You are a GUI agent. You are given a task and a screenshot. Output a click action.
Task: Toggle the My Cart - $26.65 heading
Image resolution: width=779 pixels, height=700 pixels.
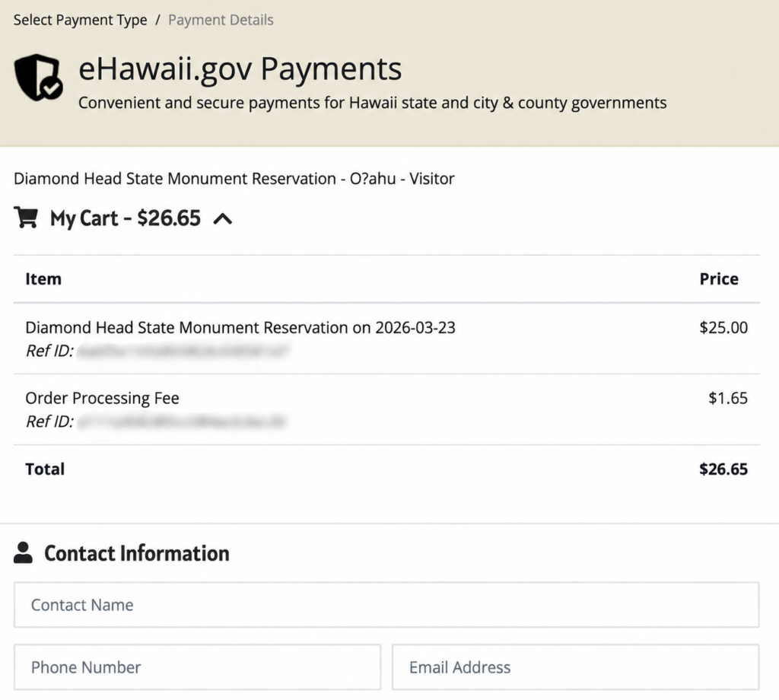tap(126, 218)
